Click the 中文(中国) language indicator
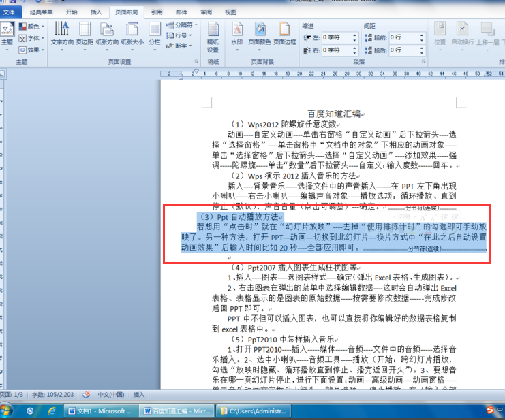The height and width of the screenshot is (420, 505). 111,395
